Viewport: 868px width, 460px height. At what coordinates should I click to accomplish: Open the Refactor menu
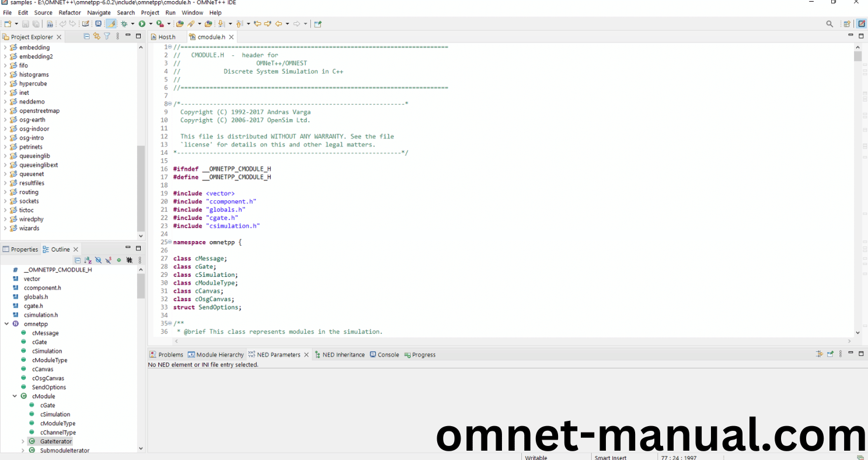pos(69,12)
